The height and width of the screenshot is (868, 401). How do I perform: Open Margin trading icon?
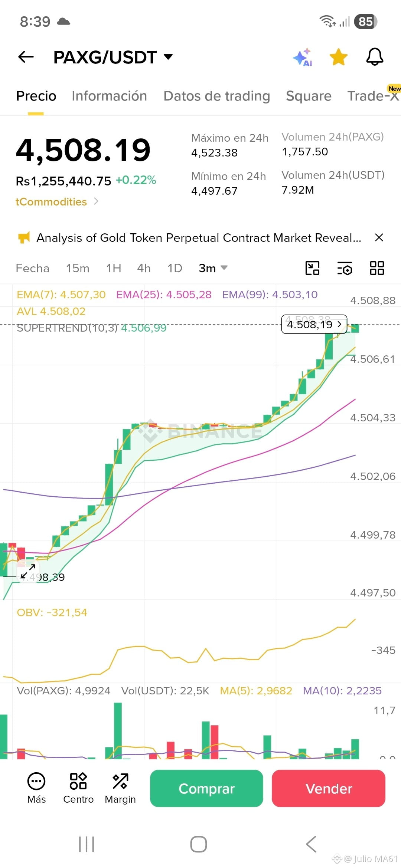(120, 788)
